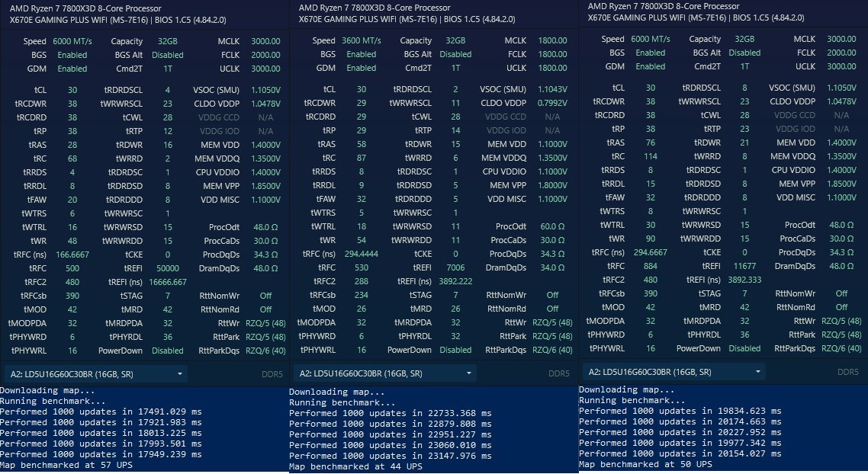Click the tRFC (ns) value 166.6667
The width and height of the screenshot is (868, 474).
point(72,255)
